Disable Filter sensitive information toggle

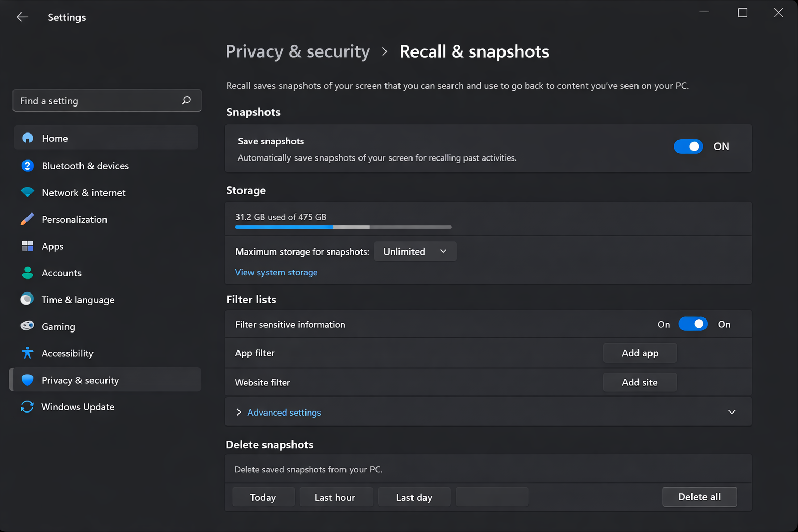[x=693, y=324]
